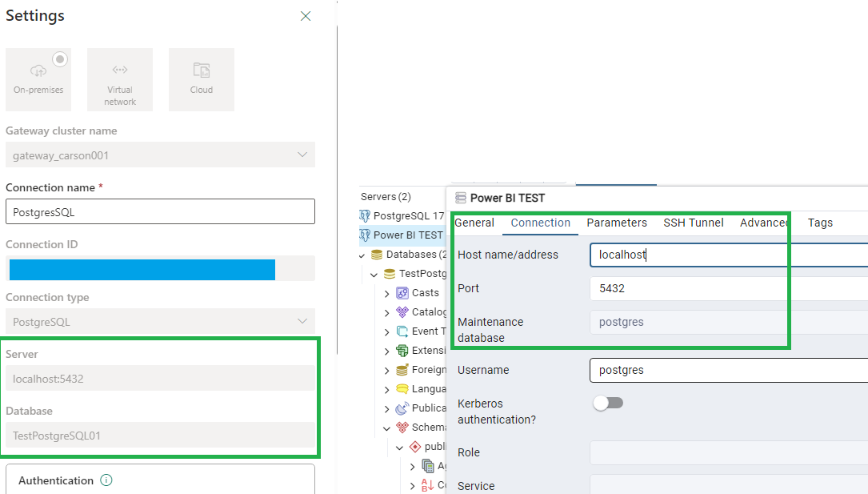The height and width of the screenshot is (494, 868).
Task: Switch to the SSH Tunnel tab
Action: [694, 223]
